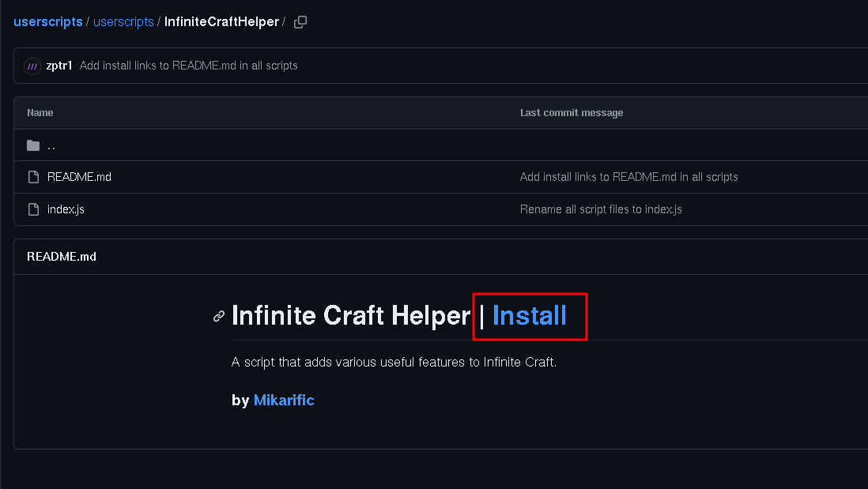This screenshot has height=489, width=868.
Task: Open the userscripts owner breadcrumb link
Action: 47,21
